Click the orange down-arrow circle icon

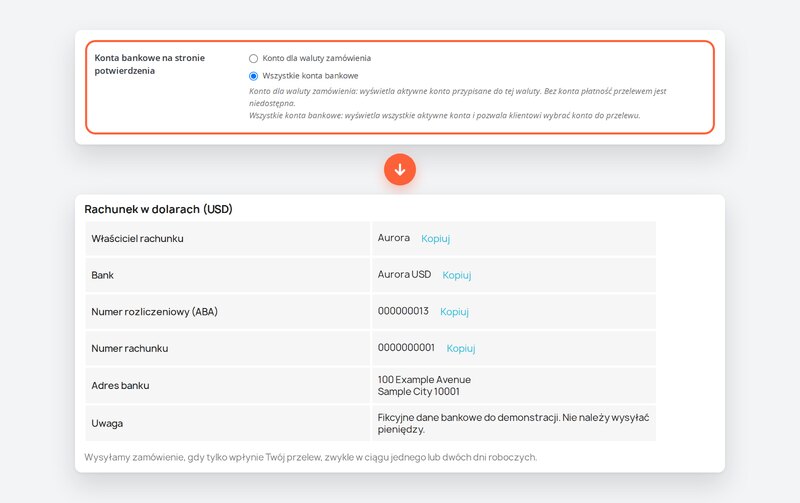pos(399,169)
